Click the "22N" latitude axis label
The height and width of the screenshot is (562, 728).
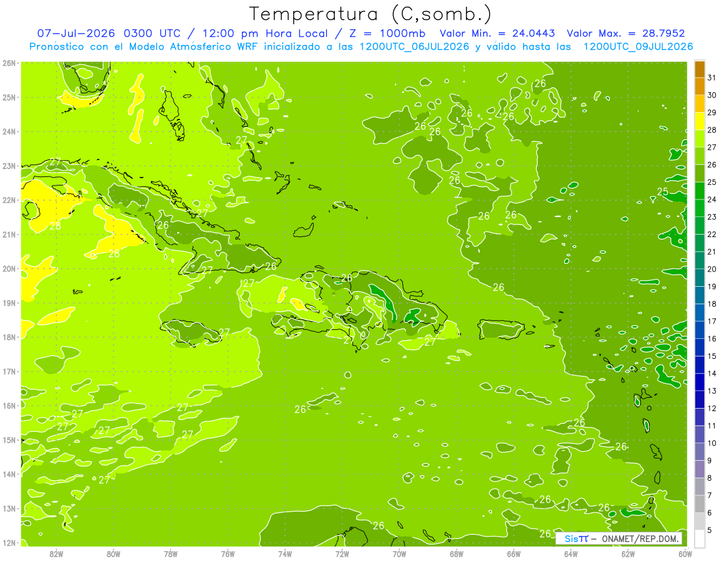click(x=8, y=200)
